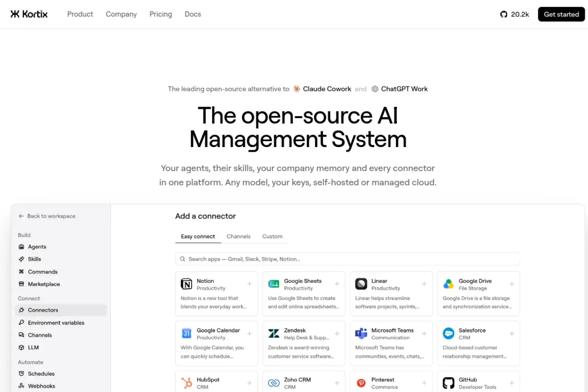
Task: Click the HubSpot app logo
Action: (x=187, y=383)
